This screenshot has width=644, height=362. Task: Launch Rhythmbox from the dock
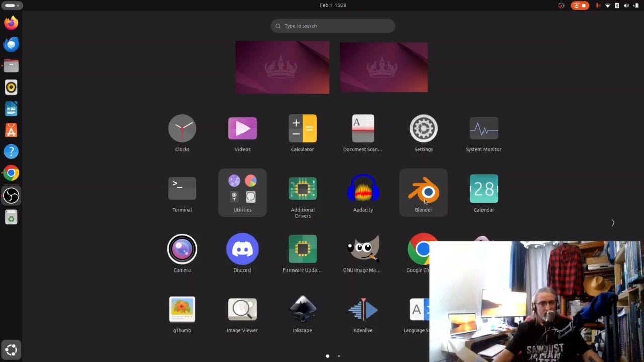pos(11,87)
